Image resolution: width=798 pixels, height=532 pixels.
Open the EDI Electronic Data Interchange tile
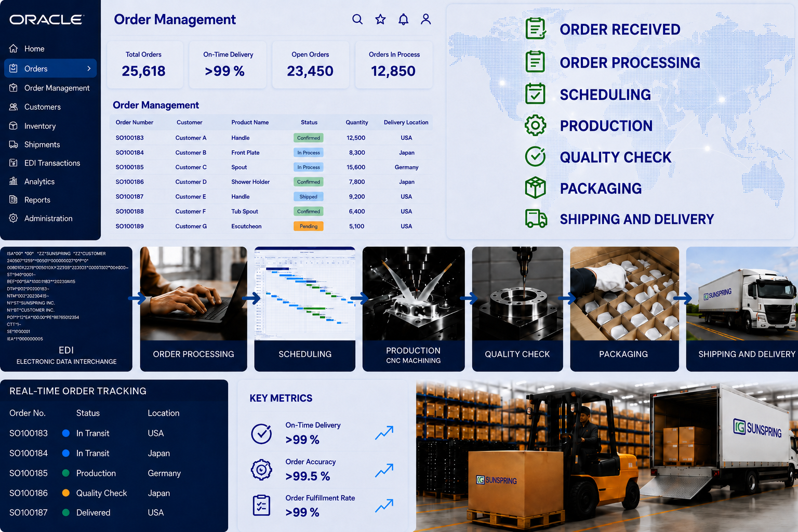pos(66,309)
